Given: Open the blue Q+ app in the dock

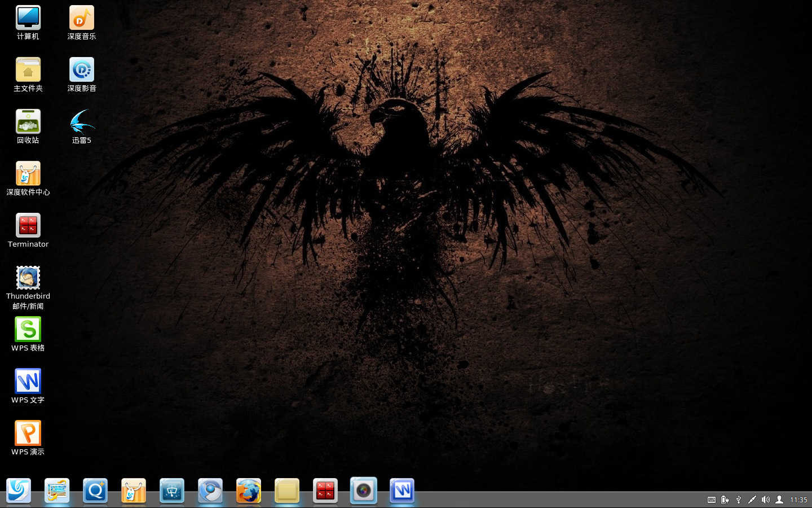Looking at the screenshot, I should [x=95, y=491].
